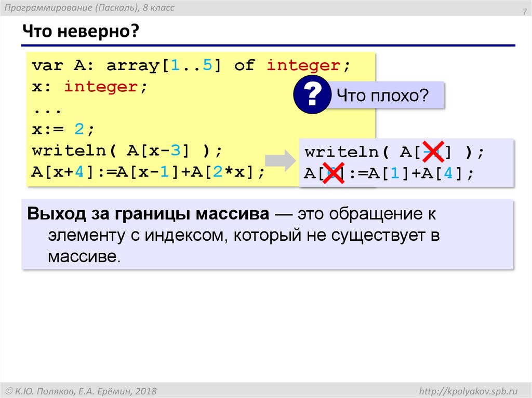Image resolution: width=532 pixels, height=398 pixels.
Task: Click the definition line 'элементу с индексом, который не существует в'
Action: coord(244,235)
